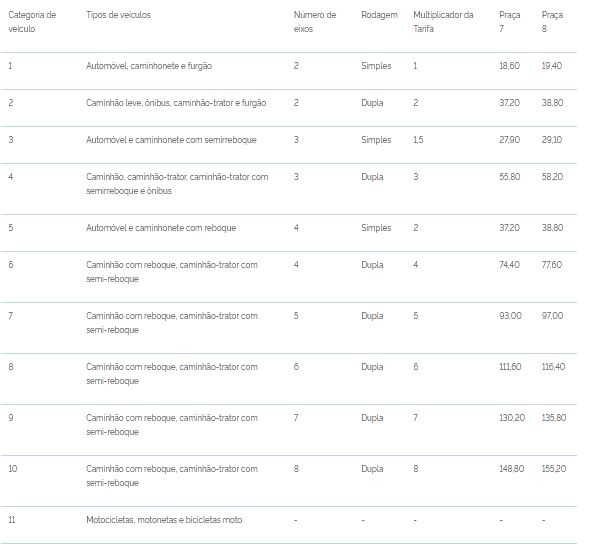Click the 97,00 price for category 7
This screenshot has width=593, height=545.
[552, 316]
